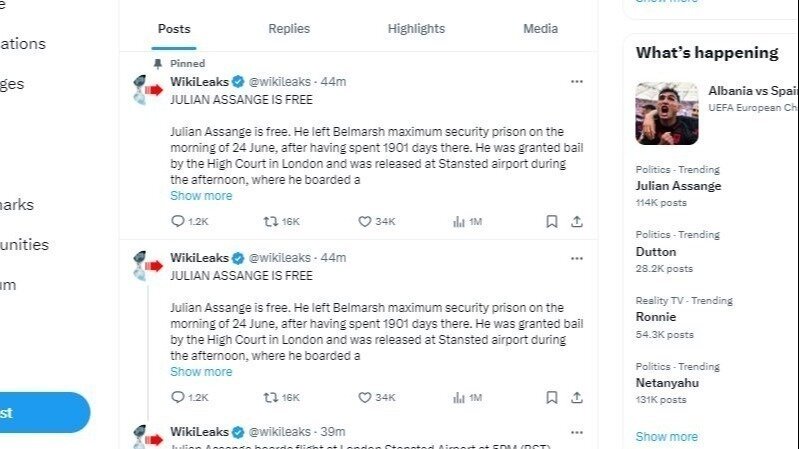Reply to the pinned WikiLeaks post

(179, 222)
